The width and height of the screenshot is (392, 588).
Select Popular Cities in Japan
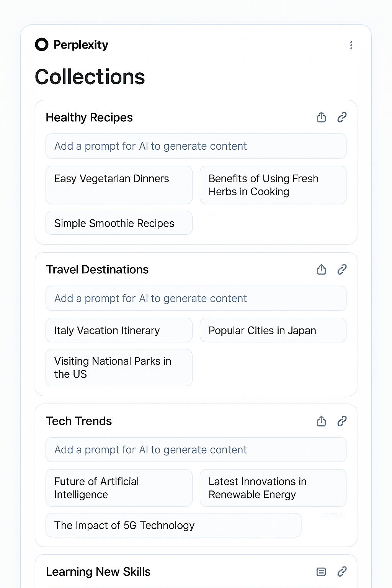273,330
